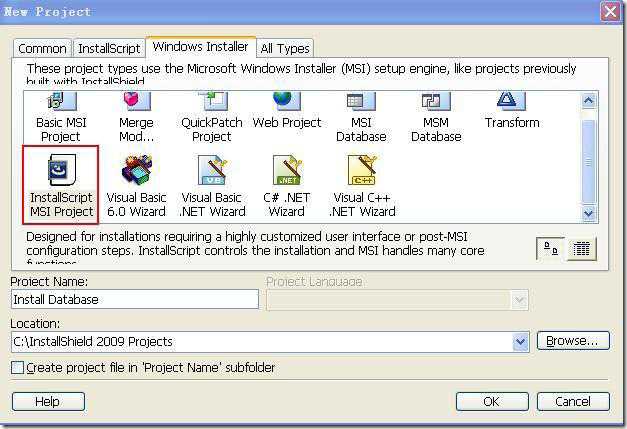The width and height of the screenshot is (627, 429).
Task: Select the Basic MSI Project icon
Action: click(x=62, y=101)
